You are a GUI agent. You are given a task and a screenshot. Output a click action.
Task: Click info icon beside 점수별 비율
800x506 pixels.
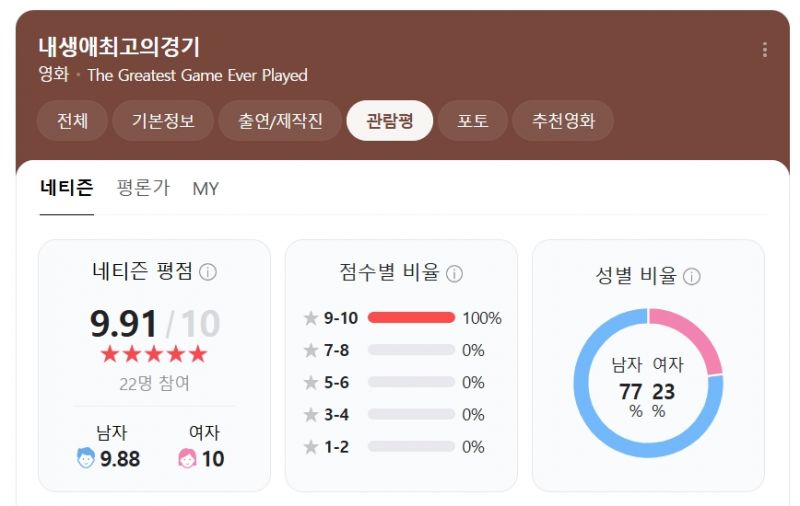click(x=454, y=273)
